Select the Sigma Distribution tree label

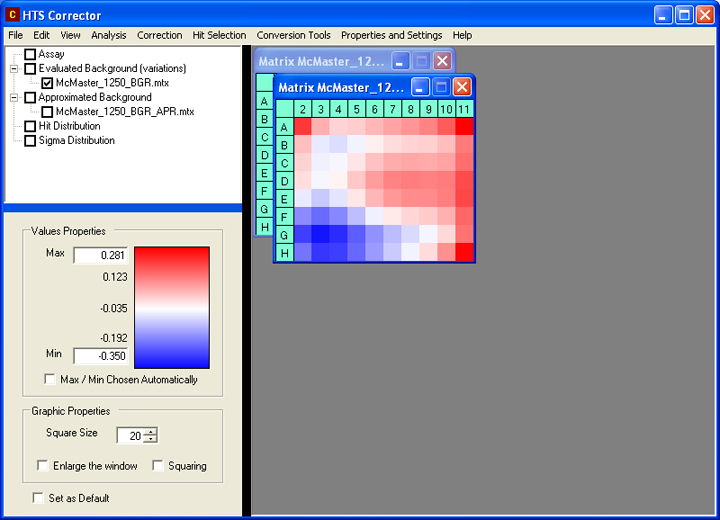pos(77,141)
